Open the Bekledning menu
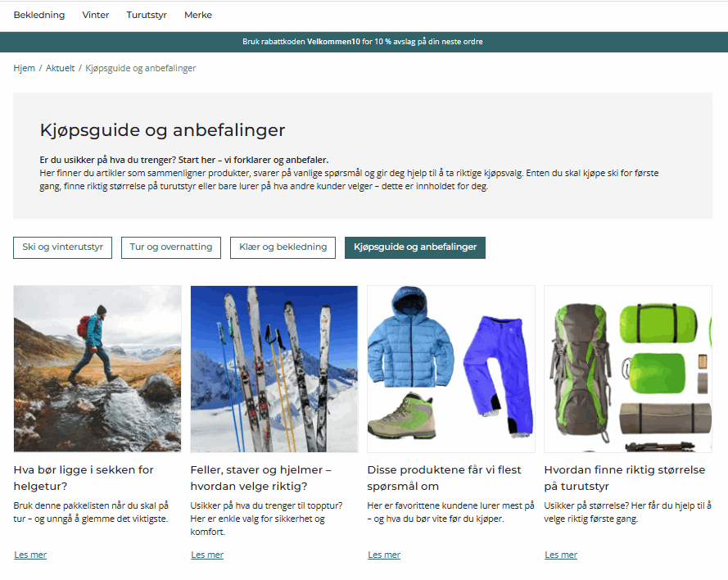This screenshot has width=728, height=580. [x=39, y=15]
